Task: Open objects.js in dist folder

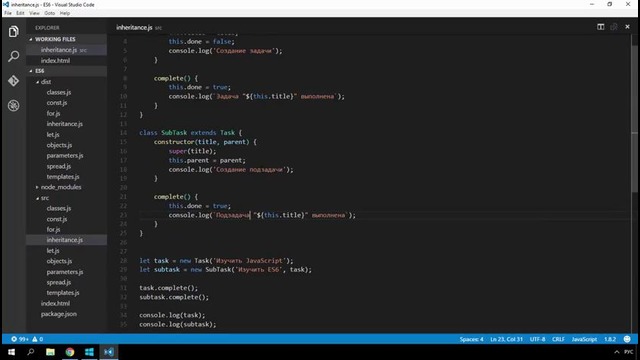Action: pos(67,145)
